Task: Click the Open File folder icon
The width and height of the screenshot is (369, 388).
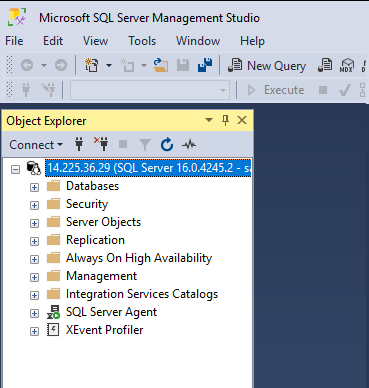Action: [x=161, y=65]
